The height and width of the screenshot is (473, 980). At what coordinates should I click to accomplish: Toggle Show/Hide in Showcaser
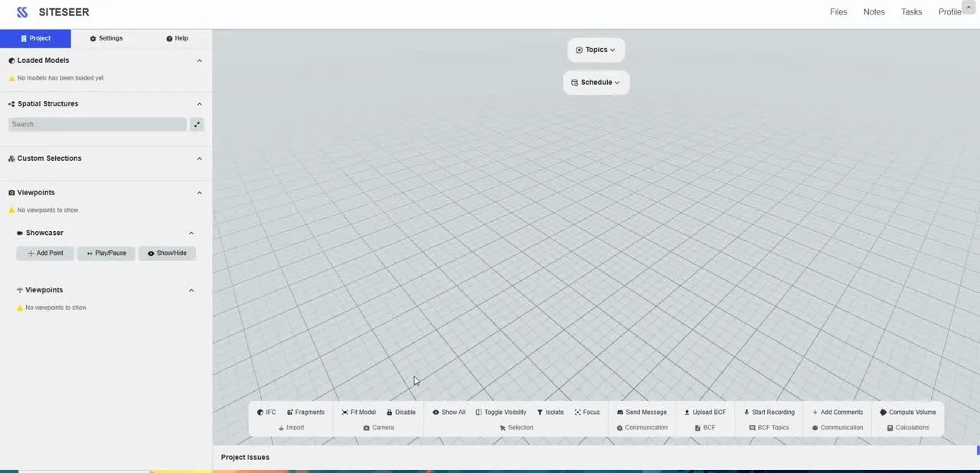click(x=167, y=253)
